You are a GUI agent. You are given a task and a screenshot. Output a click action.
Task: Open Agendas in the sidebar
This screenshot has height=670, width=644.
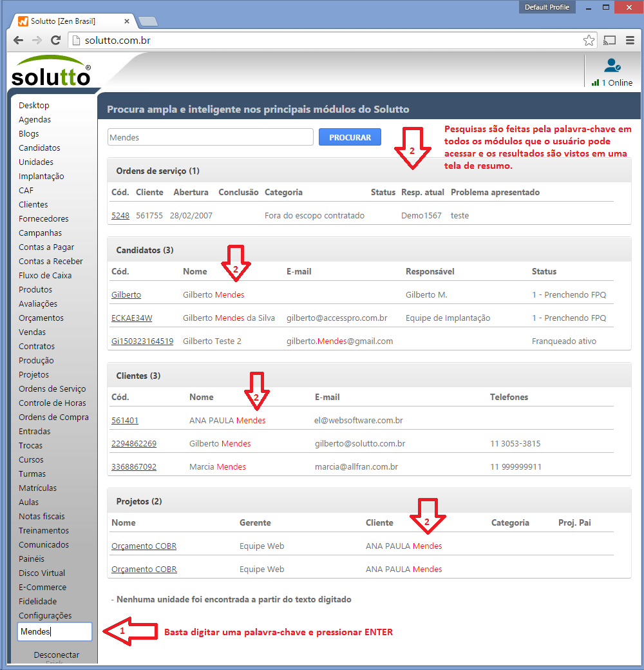(35, 119)
